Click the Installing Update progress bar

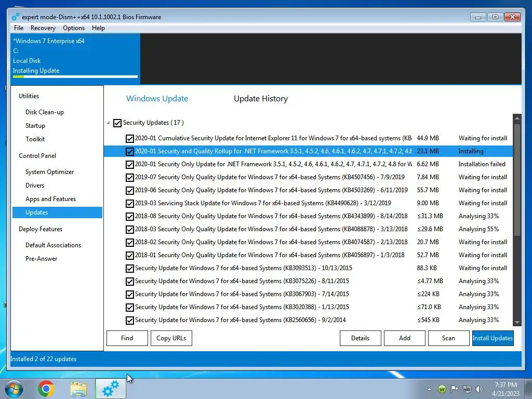[75, 77]
